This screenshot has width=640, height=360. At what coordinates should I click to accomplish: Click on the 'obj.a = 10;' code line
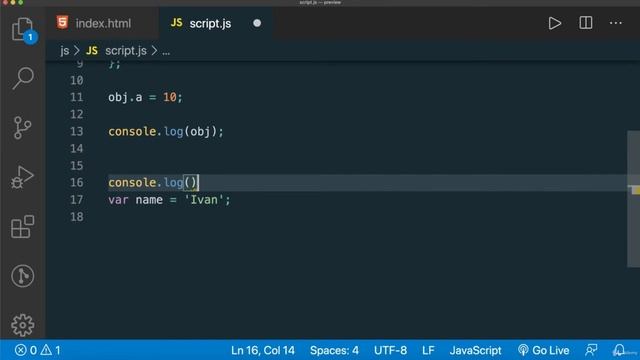(x=145, y=97)
